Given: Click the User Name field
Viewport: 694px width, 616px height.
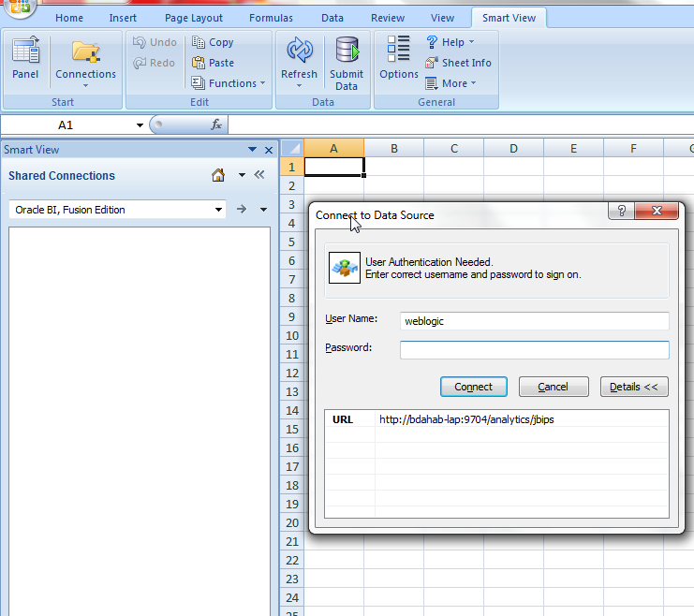Looking at the screenshot, I should coord(534,321).
